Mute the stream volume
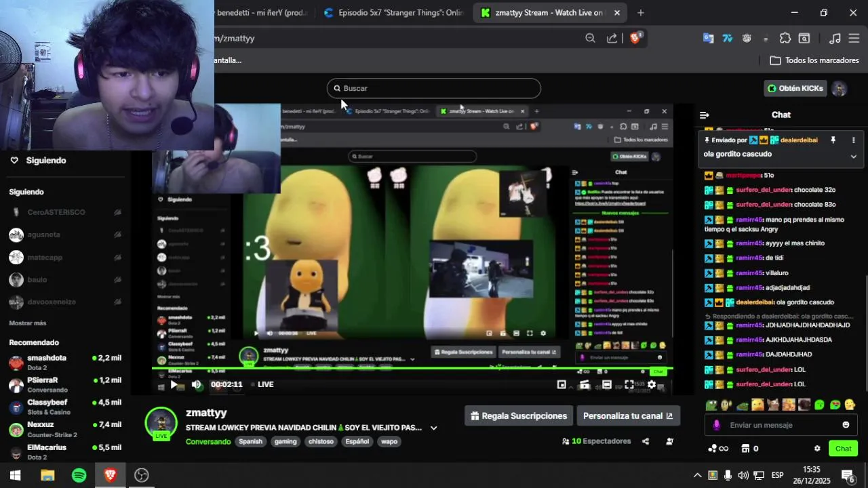 tap(196, 384)
